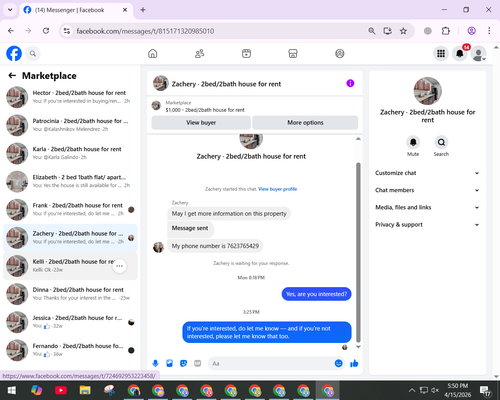The height and width of the screenshot is (400, 500).
Task: Open a new browser tab
Action: (x=143, y=10)
